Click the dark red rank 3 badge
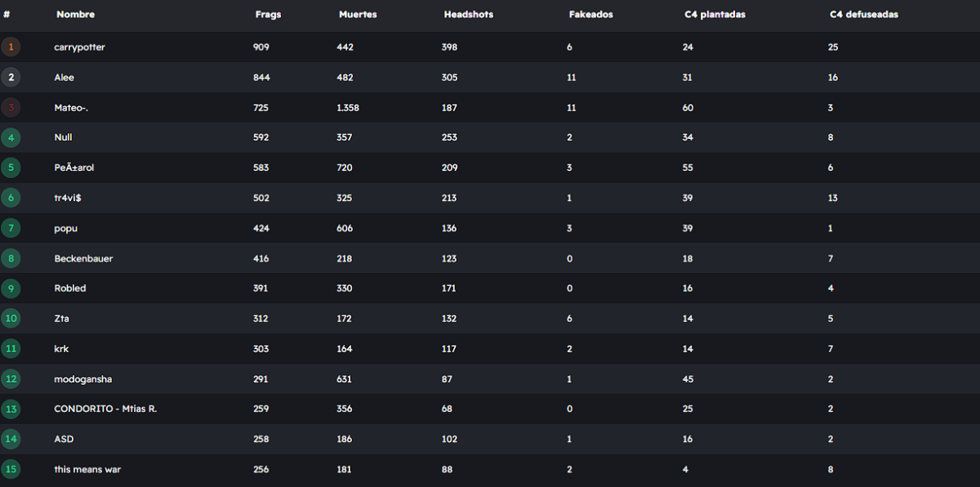980x487 pixels. tap(11, 108)
